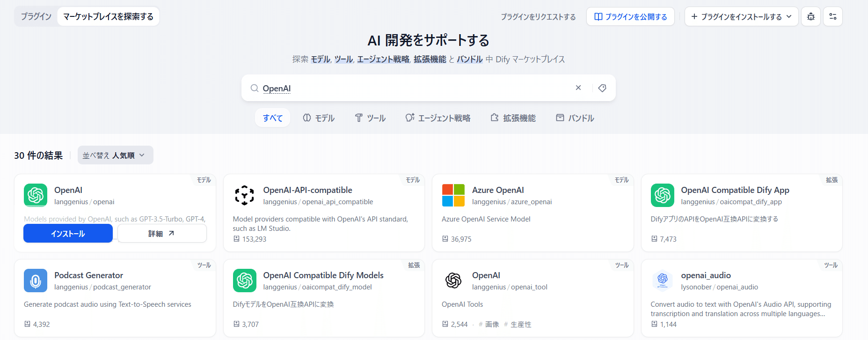The image size is (868, 340).
Task: Click the プラグインをリクエストする link
Action: [x=538, y=17]
